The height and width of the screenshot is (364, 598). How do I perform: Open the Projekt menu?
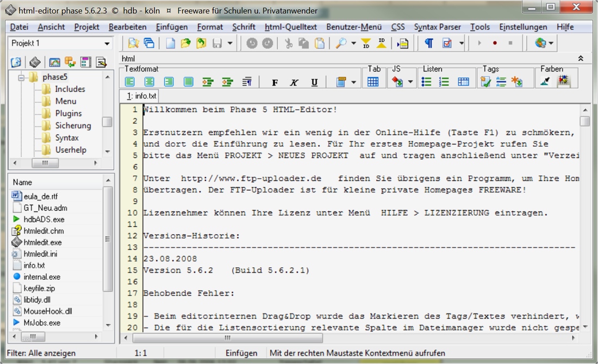pos(86,27)
